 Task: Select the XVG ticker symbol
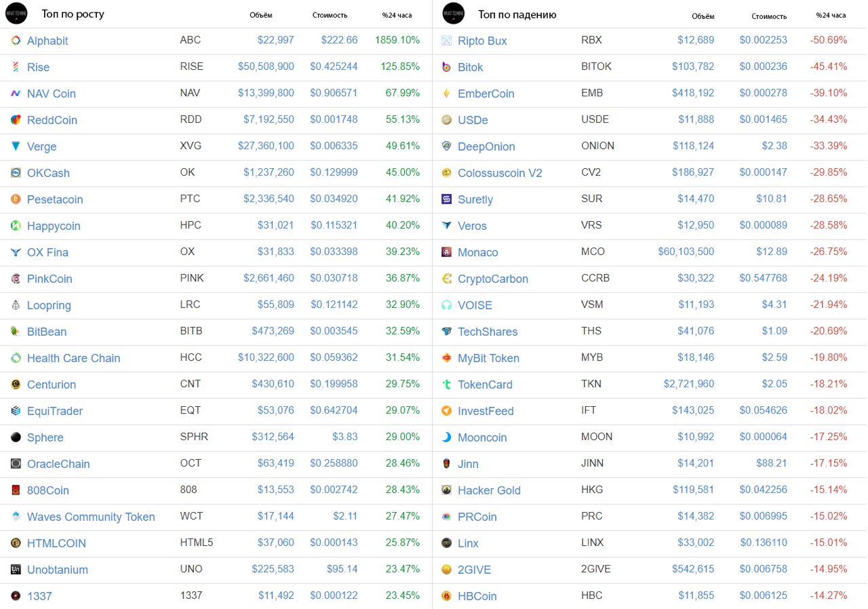coord(191,146)
